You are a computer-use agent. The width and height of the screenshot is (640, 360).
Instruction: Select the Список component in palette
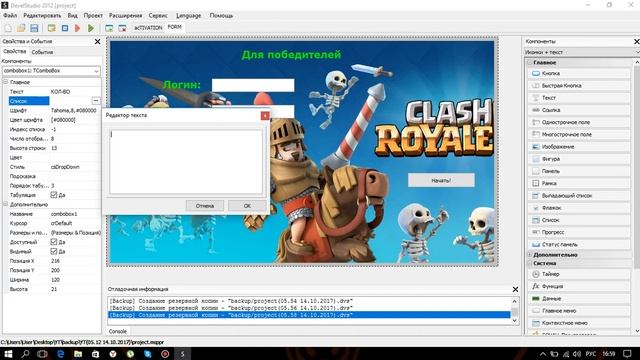click(x=580, y=220)
